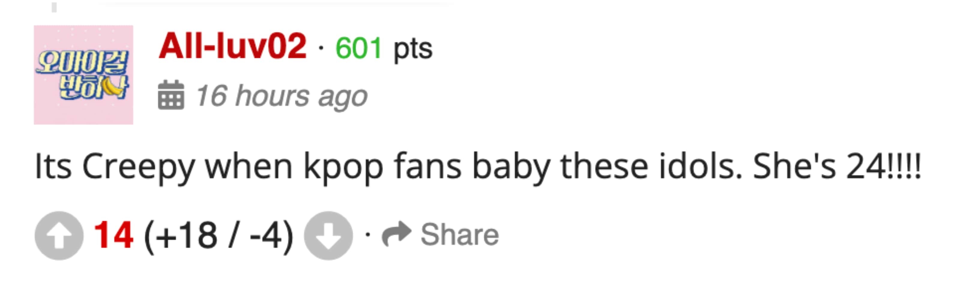Click "She's 24!!!!" at the comment's end
The height and width of the screenshot is (289, 980).
[x=837, y=166]
